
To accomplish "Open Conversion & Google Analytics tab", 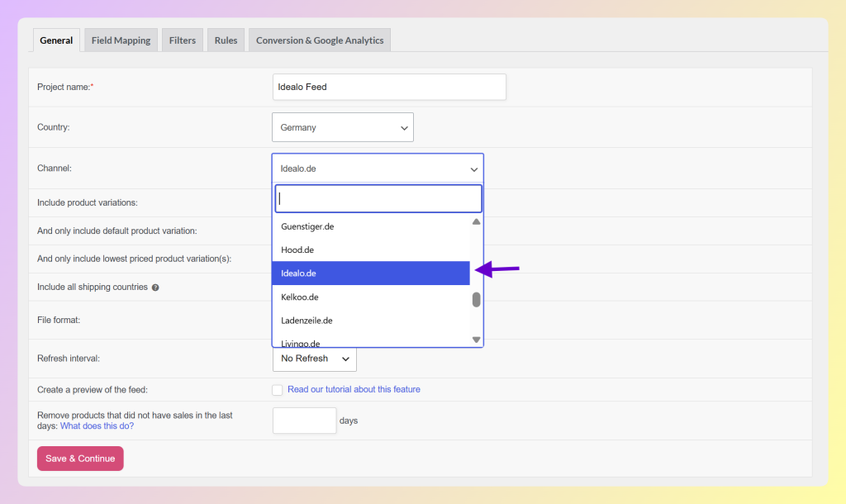I will pyautogui.click(x=320, y=40).
